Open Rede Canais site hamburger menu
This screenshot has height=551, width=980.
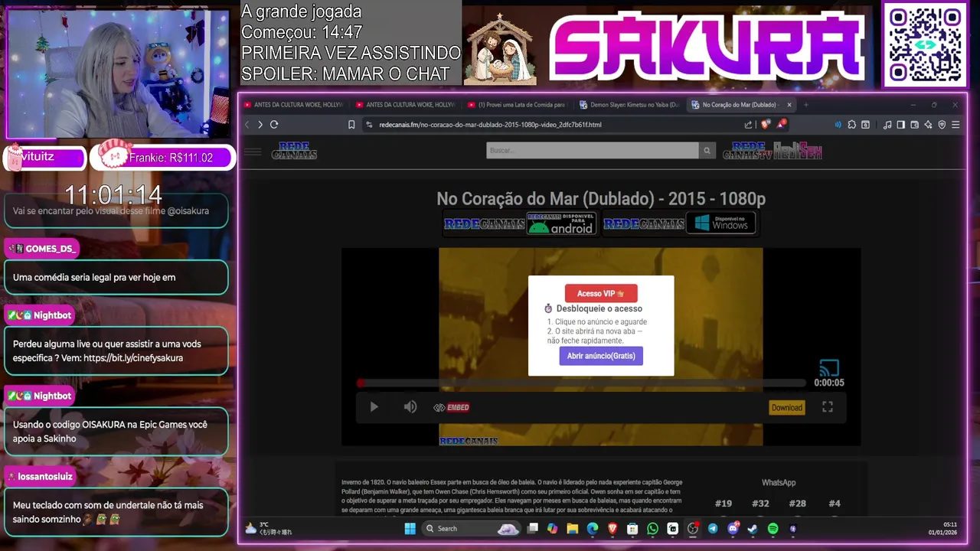(253, 152)
